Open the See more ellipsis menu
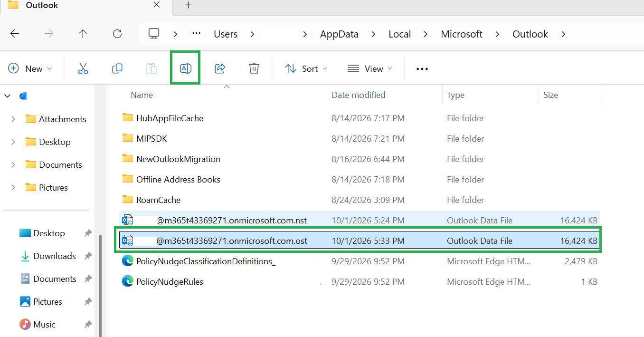644x337 pixels. click(422, 69)
